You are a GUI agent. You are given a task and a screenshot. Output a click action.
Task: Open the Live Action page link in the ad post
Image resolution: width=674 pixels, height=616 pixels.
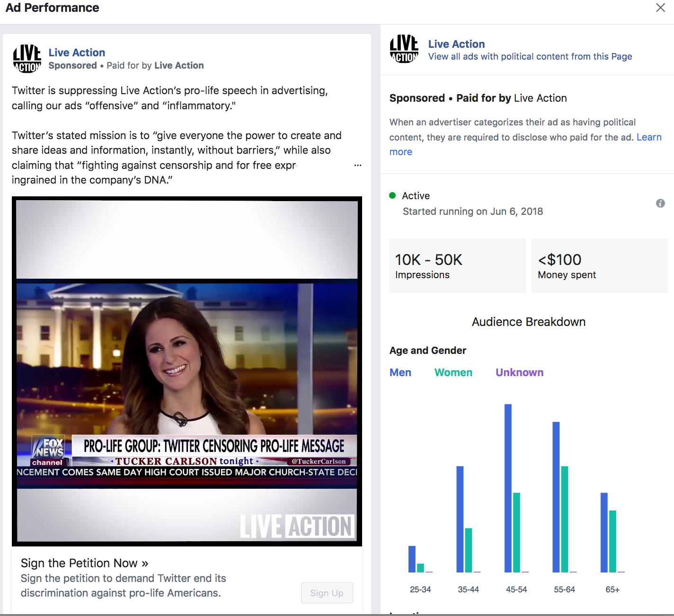coord(77,53)
